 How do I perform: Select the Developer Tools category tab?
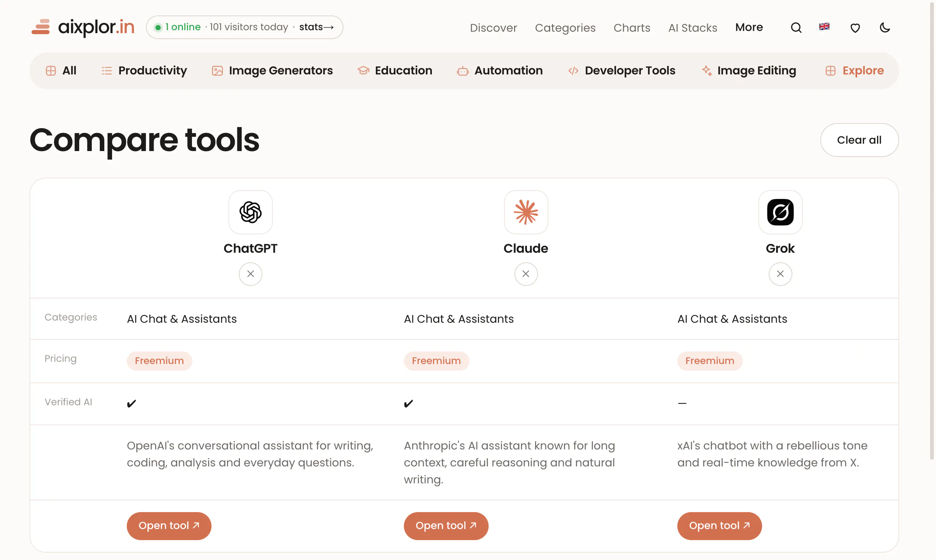(622, 71)
